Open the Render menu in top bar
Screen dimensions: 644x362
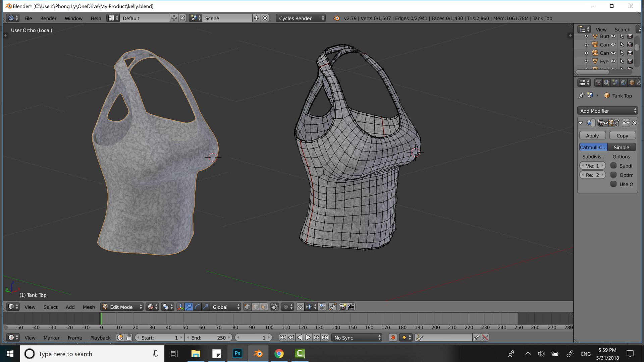pos(48,18)
